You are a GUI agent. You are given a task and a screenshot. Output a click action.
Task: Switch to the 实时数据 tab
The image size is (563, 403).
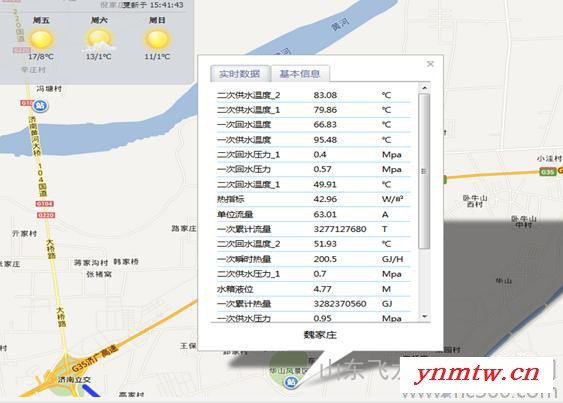tap(240, 74)
